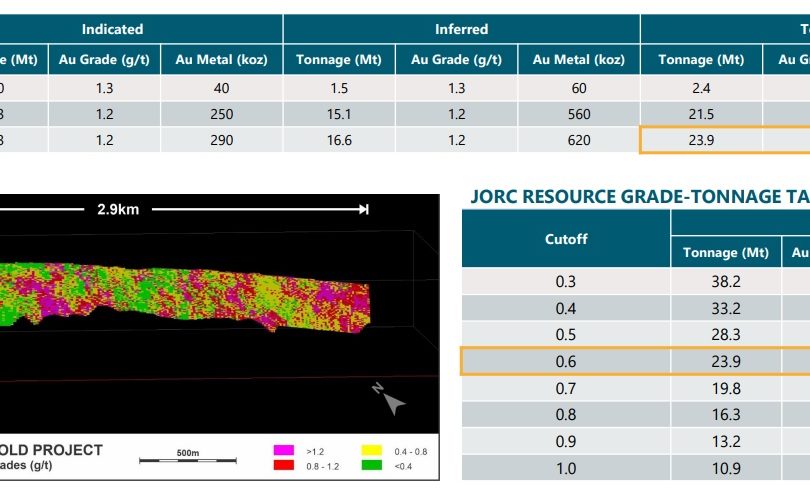Click the cutoff value 0.9
810x489 pixels.
pos(566,441)
